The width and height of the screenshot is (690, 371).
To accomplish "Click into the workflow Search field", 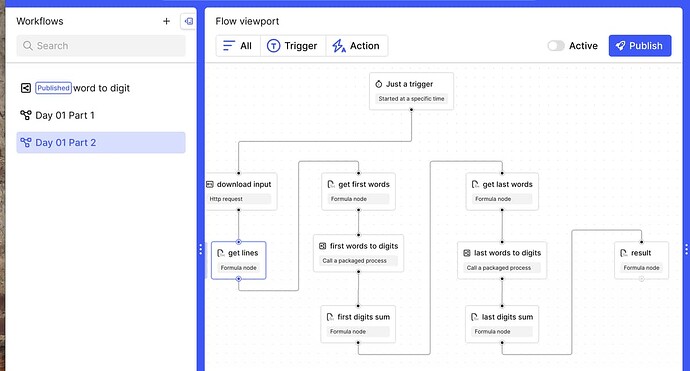I will (101, 46).
